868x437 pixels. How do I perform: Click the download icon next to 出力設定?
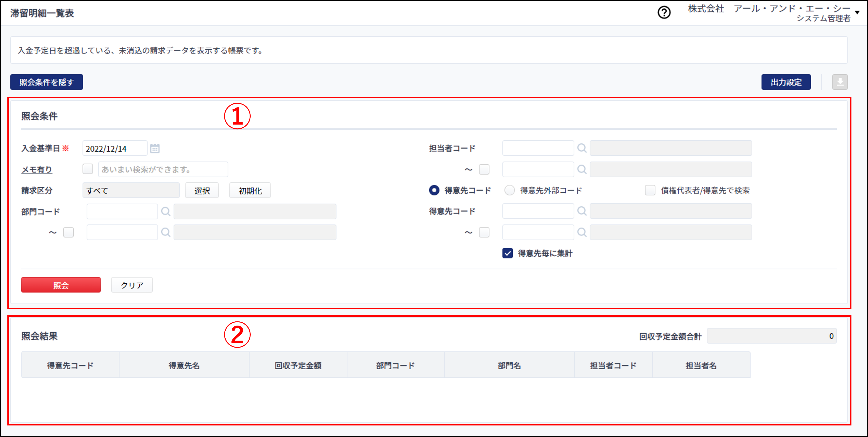[840, 82]
